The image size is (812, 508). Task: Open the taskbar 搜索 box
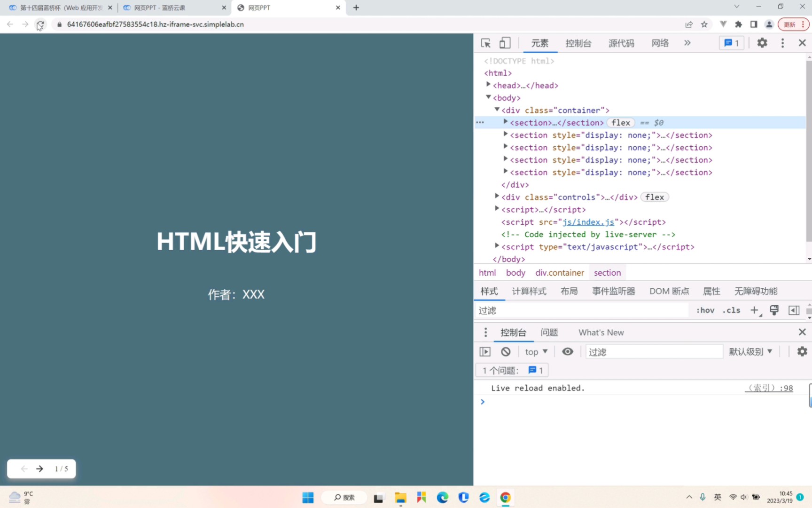345,498
